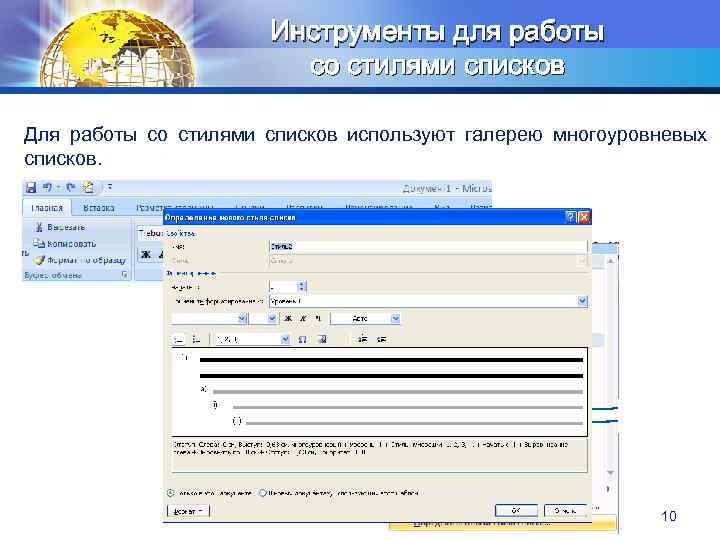Select the Главная ribbon tab
Viewport: 720px width, 540px height.
[x=47, y=208]
